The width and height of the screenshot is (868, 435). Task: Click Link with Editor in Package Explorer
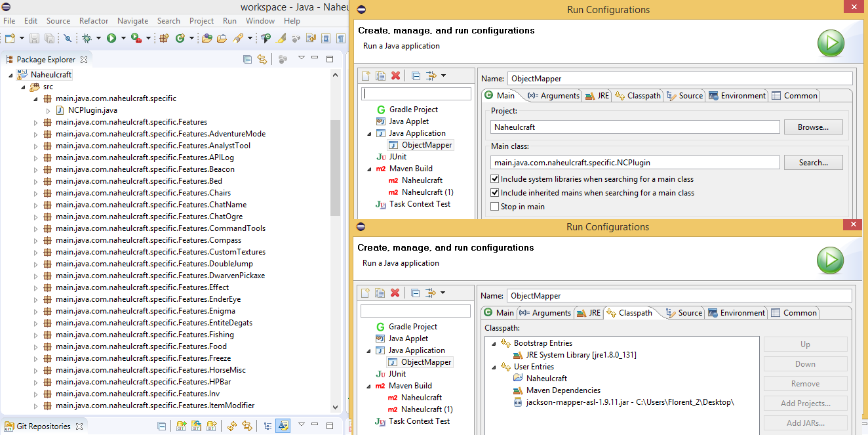pos(262,59)
